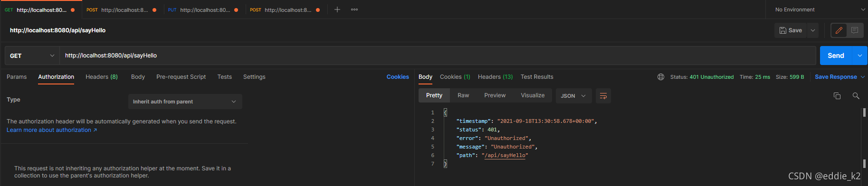The width and height of the screenshot is (868, 186).
Task: Copy the response body with the copy icon
Action: (837, 96)
